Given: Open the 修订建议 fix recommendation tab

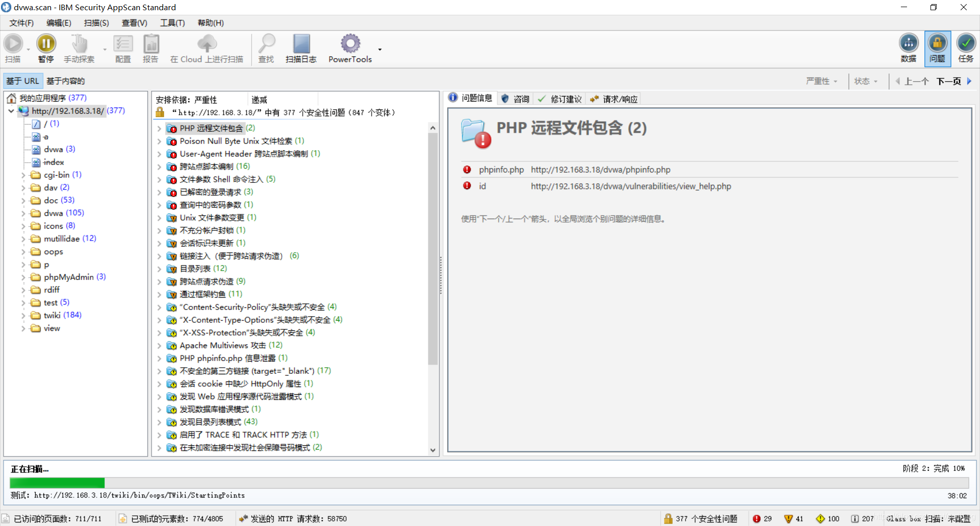Looking at the screenshot, I should point(559,99).
